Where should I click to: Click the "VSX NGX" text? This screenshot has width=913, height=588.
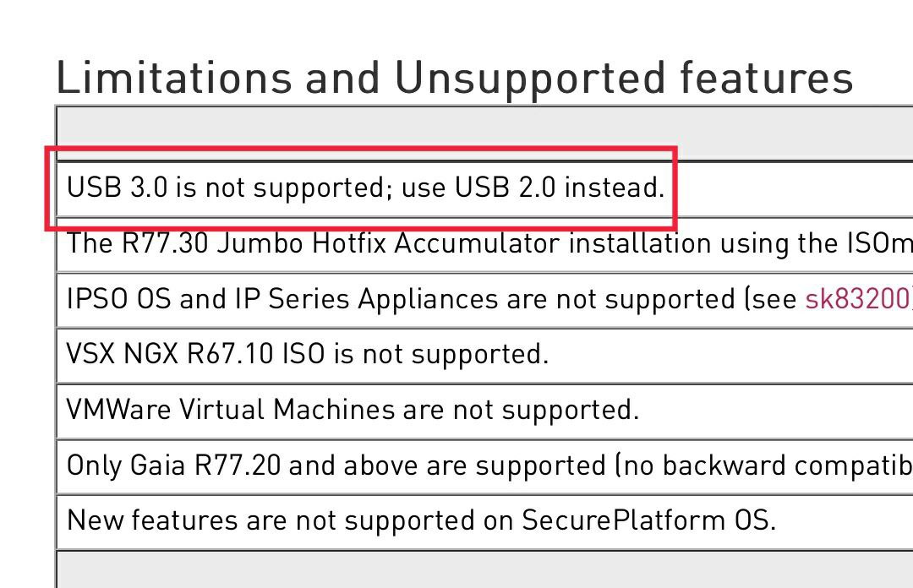[122, 353]
